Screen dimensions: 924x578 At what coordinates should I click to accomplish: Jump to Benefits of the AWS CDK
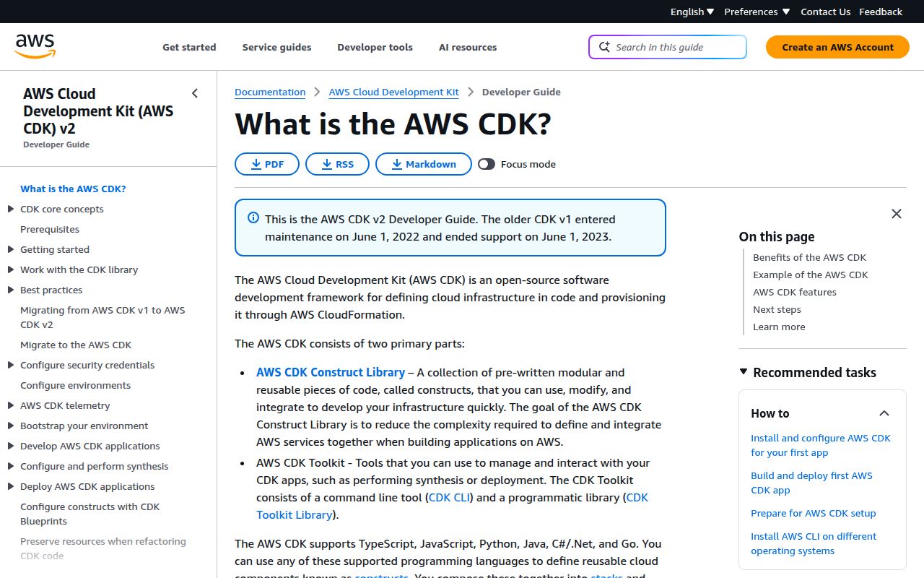(809, 257)
